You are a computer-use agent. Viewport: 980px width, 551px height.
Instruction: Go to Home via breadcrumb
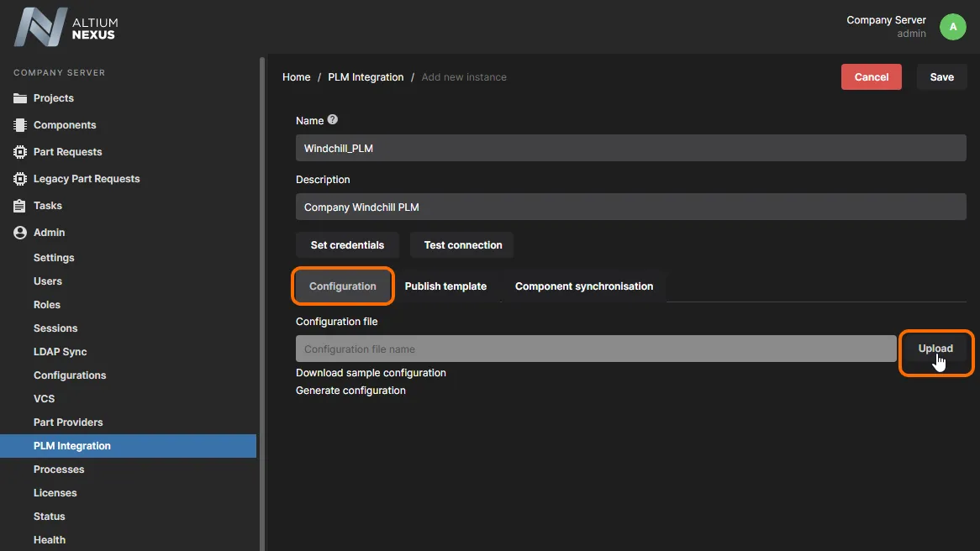coord(296,76)
